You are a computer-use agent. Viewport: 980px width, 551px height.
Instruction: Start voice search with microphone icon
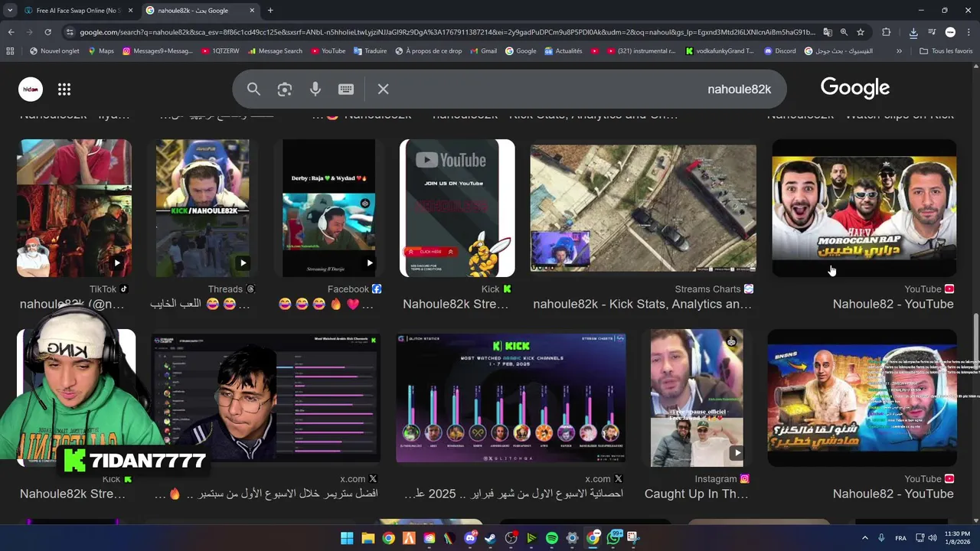315,90
